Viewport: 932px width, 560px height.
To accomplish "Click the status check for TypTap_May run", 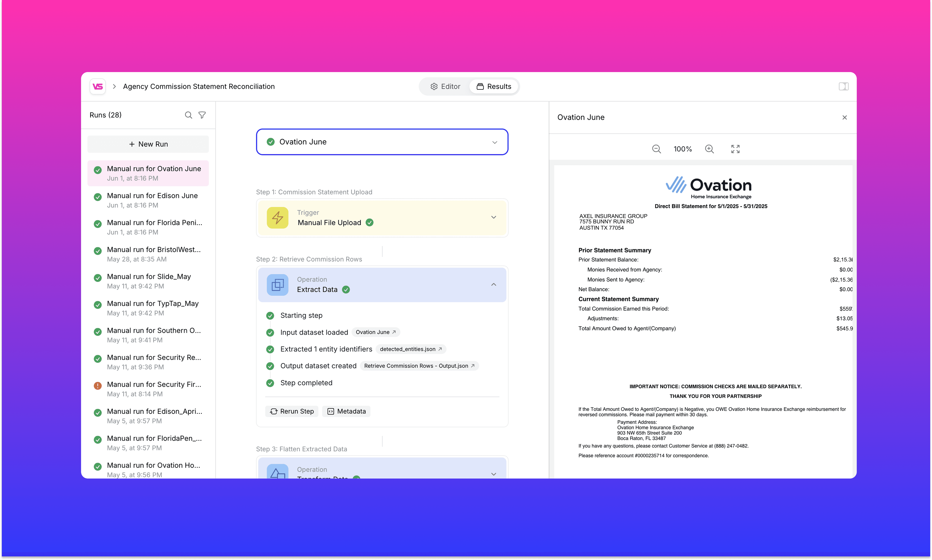I will (x=98, y=305).
